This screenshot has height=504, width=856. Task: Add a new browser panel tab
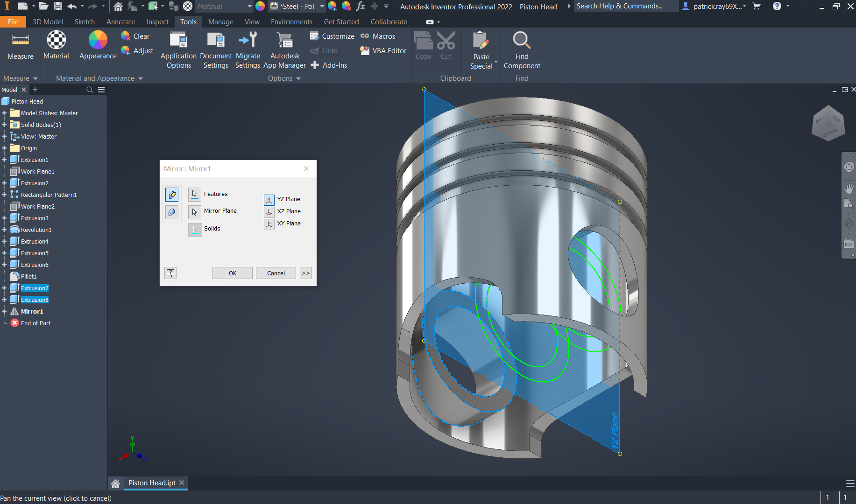35,90
